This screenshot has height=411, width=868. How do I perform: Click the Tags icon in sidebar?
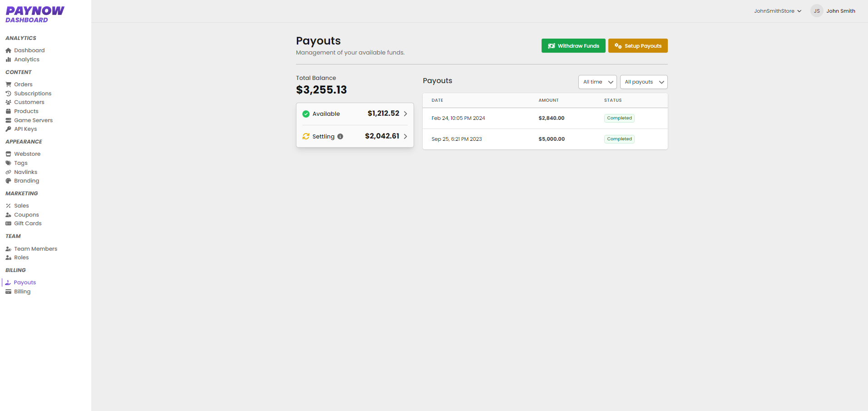[x=8, y=163]
